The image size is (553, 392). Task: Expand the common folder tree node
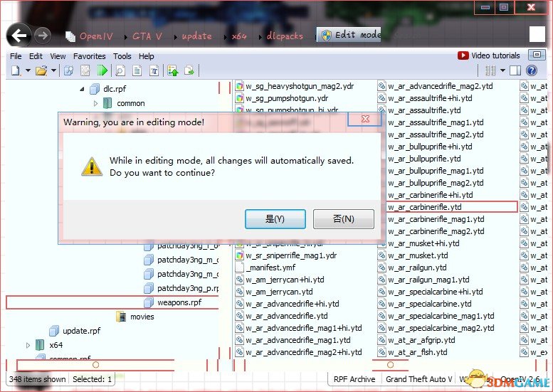coord(95,103)
